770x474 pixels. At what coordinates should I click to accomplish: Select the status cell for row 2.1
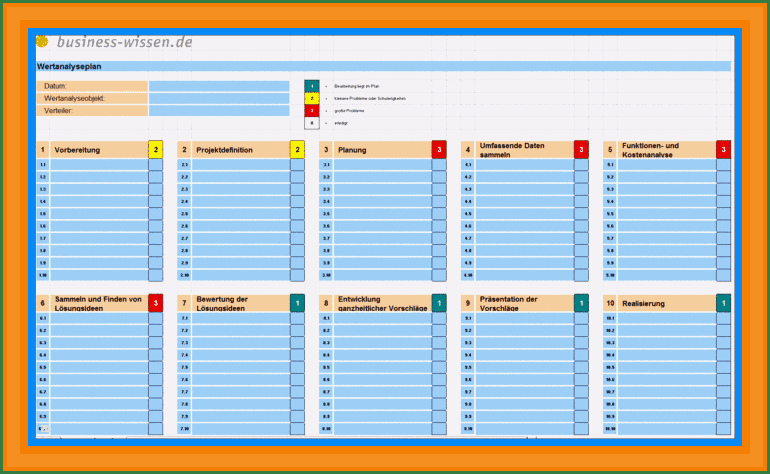[297, 165]
